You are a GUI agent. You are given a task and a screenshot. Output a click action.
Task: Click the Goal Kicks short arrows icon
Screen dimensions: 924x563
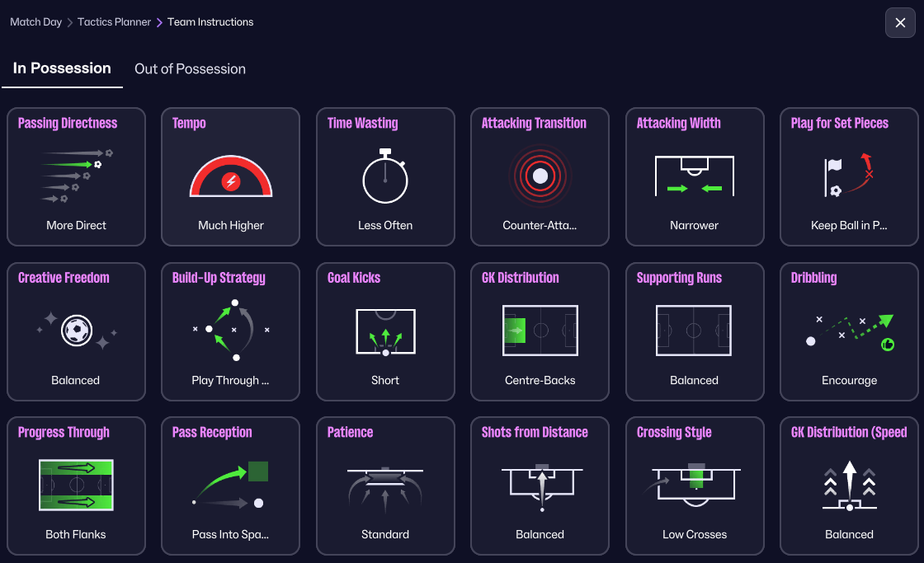coord(385,331)
